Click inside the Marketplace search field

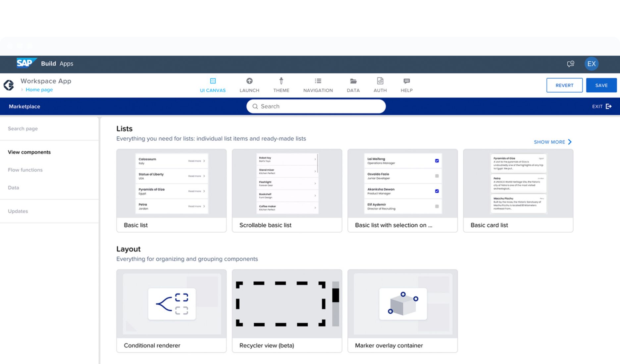(x=315, y=106)
